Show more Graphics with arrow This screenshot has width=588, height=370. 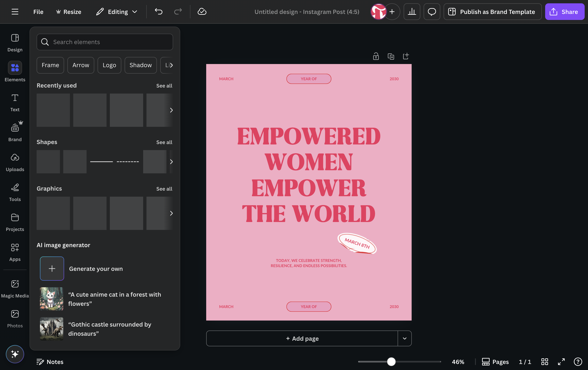(171, 213)
